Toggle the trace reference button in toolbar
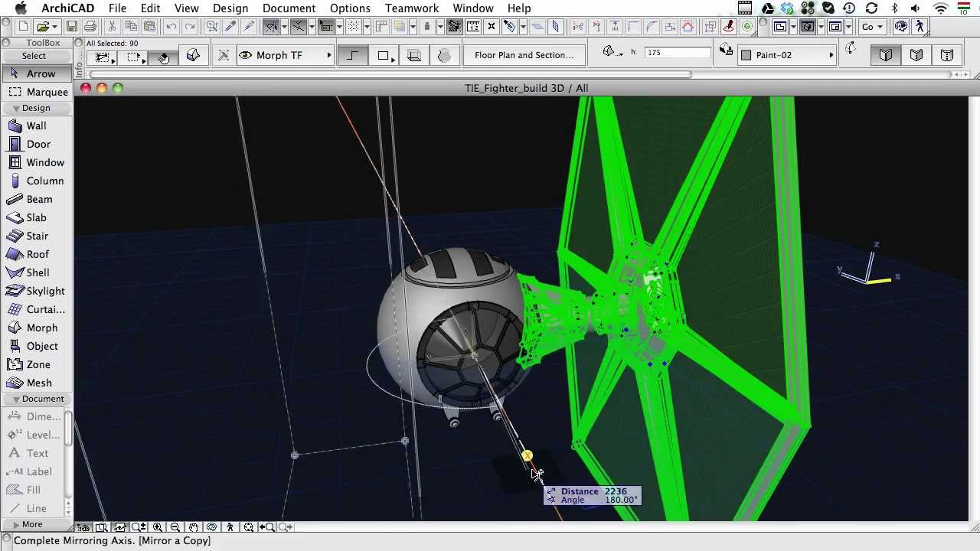Screen dimensions: 980x551 click(x=399, y=26)
